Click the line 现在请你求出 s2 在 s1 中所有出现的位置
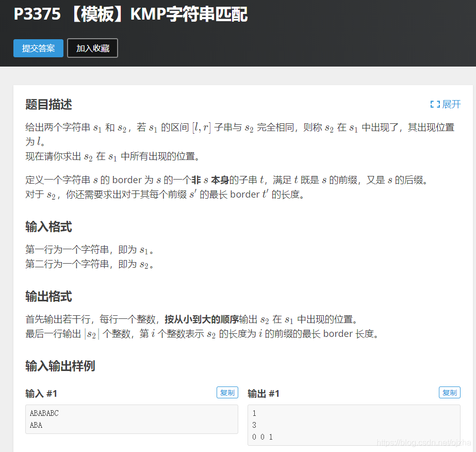 pos(112,156)
